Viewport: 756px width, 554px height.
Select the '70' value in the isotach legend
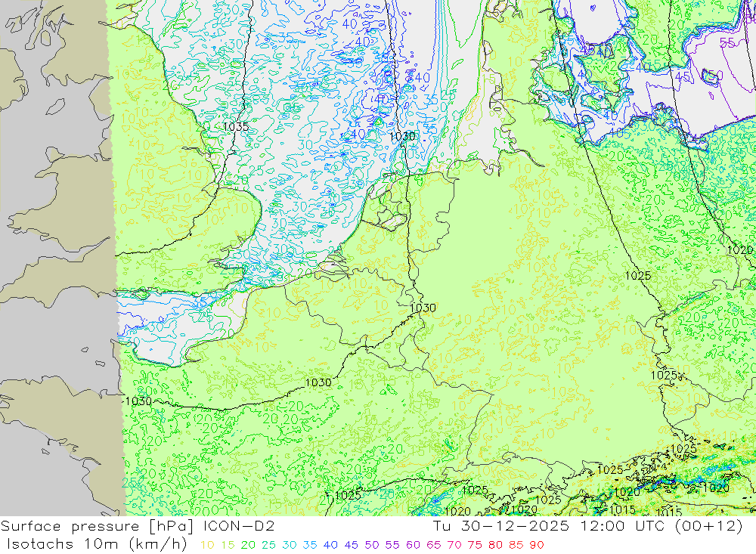[454, 546]
